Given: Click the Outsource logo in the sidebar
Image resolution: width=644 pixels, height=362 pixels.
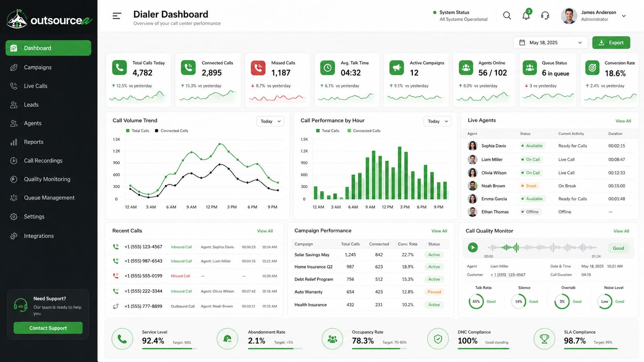Looking at the screenshot, I should click(49, 19).
